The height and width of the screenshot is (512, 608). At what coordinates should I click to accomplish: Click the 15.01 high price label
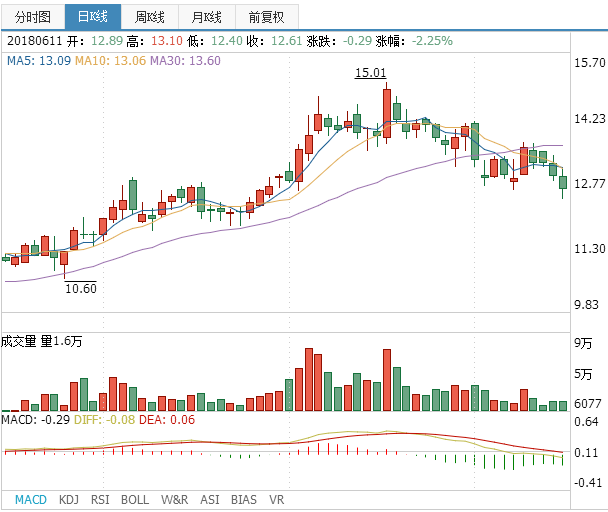click(x=371, y=73)
